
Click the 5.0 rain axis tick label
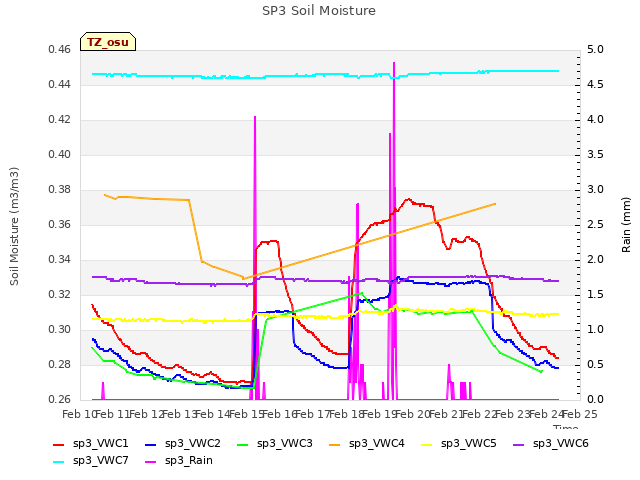click(595, 50)
